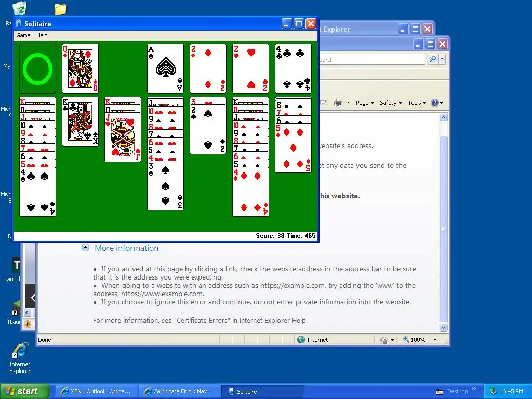Click the Desktop toolbar keyboard icon
This screenshot has width=532, height=399.
pos(440,392)
